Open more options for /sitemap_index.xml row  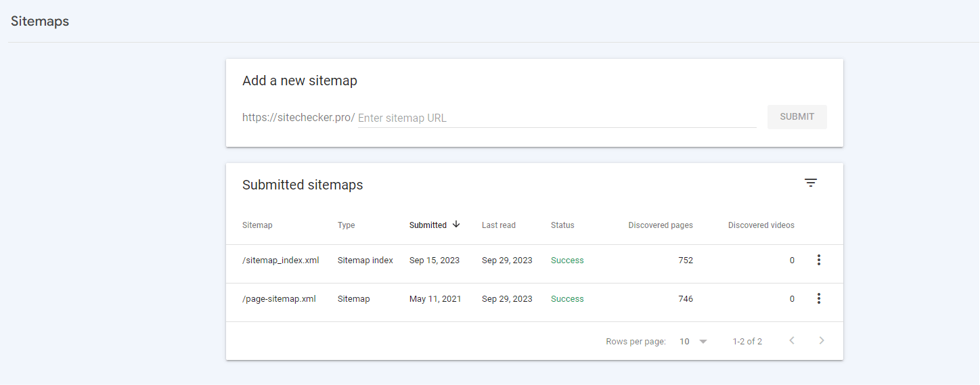(x=819, y=260)
